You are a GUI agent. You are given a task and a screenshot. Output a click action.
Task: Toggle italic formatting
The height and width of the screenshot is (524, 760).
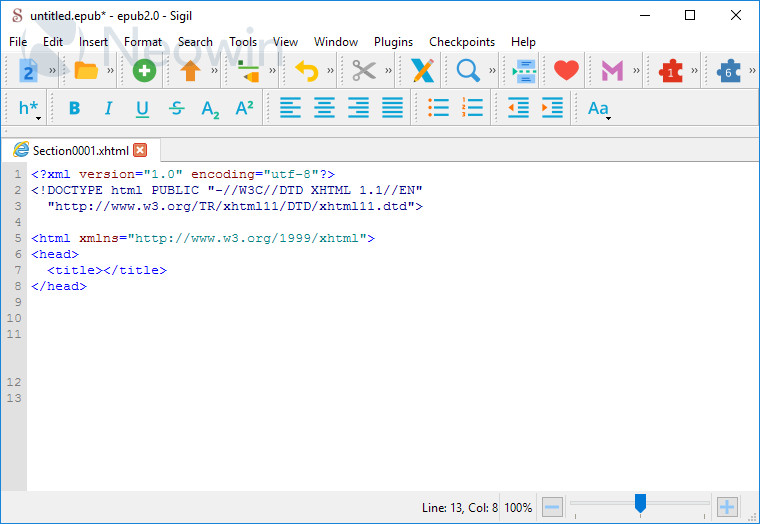pos(108,108)
